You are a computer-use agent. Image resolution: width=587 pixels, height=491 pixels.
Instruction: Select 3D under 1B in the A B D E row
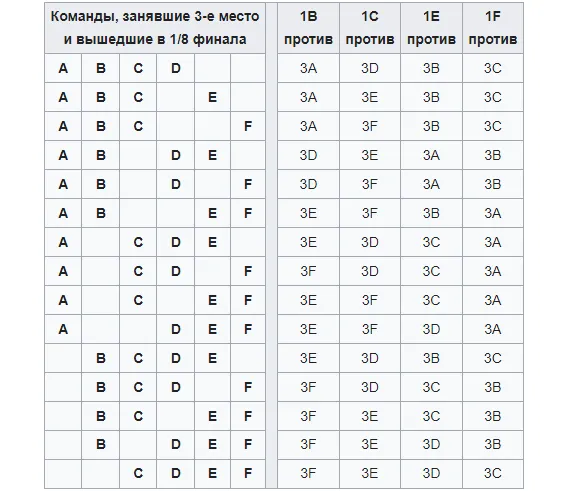tap(308, 155)
